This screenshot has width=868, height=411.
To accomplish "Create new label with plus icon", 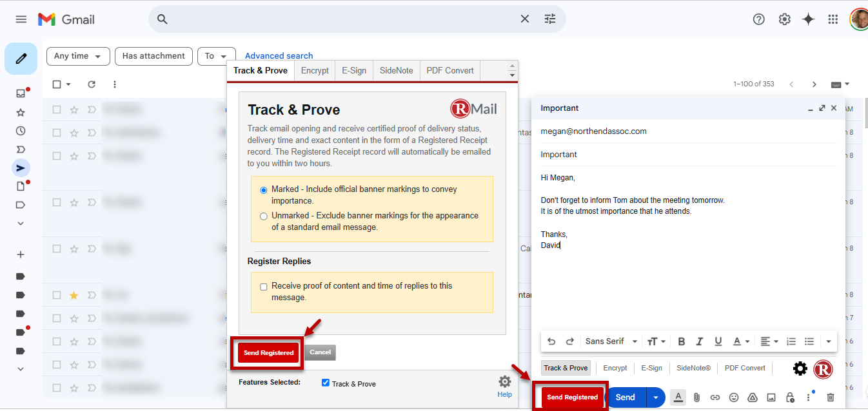I will [21, 254].
